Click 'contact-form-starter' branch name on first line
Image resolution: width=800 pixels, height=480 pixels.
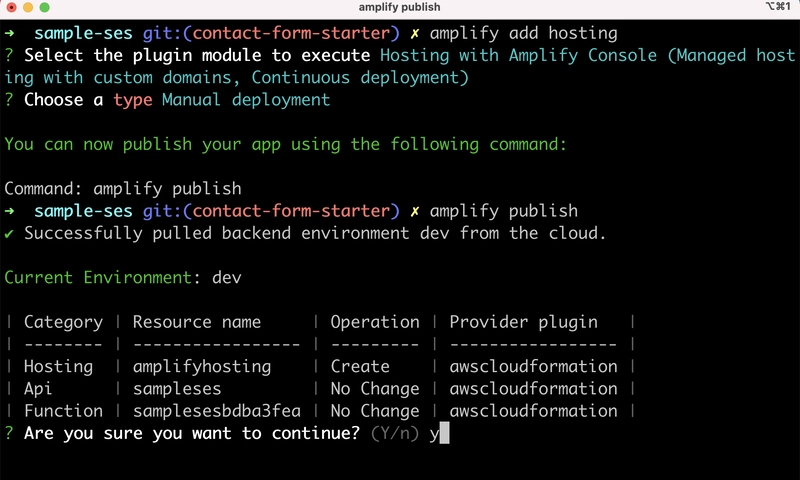(291, 33)
